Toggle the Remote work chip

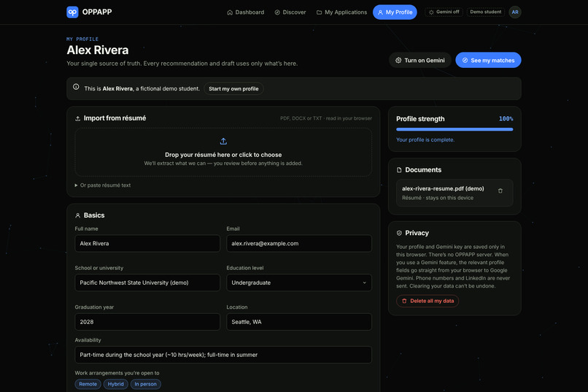point(88,384)
